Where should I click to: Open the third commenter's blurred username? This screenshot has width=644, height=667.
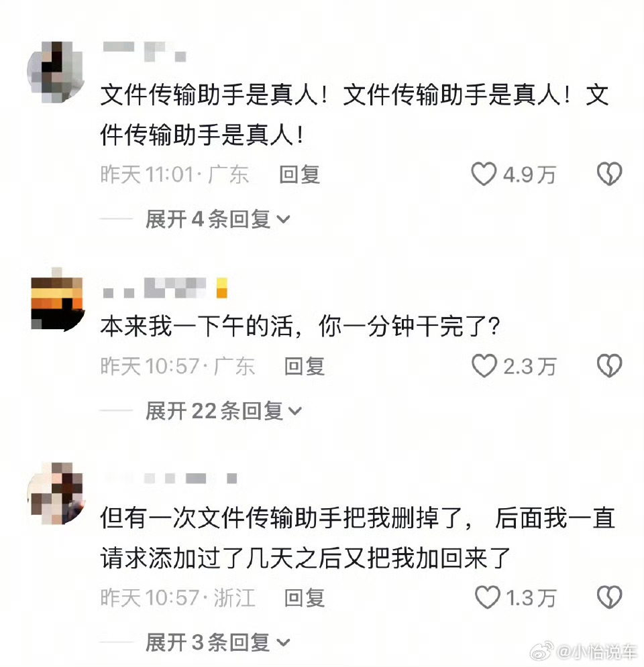(170, 478)
